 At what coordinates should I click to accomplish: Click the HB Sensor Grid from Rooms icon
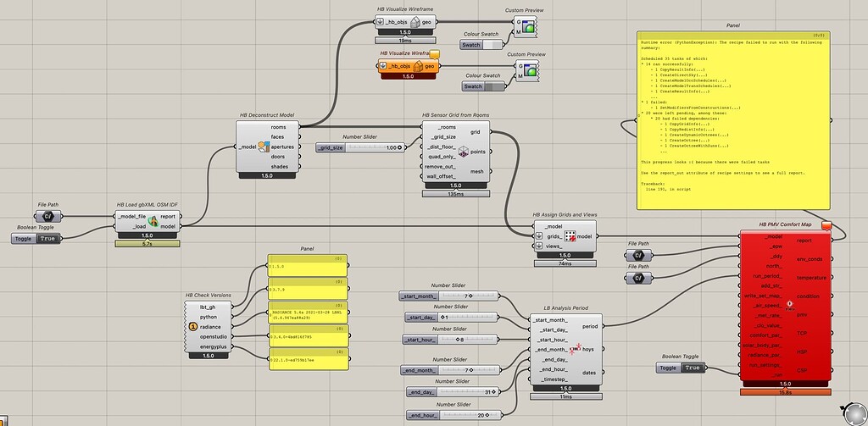[x=465, y=152]
